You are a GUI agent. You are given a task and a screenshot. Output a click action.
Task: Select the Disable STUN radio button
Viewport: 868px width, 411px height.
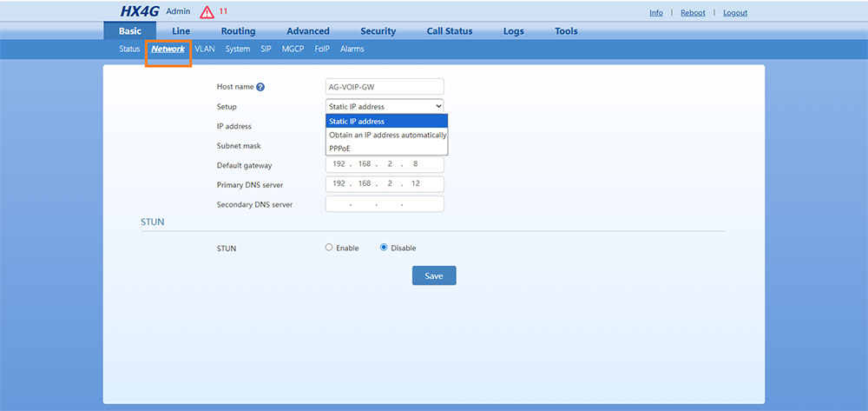click(x=384, y=248)
